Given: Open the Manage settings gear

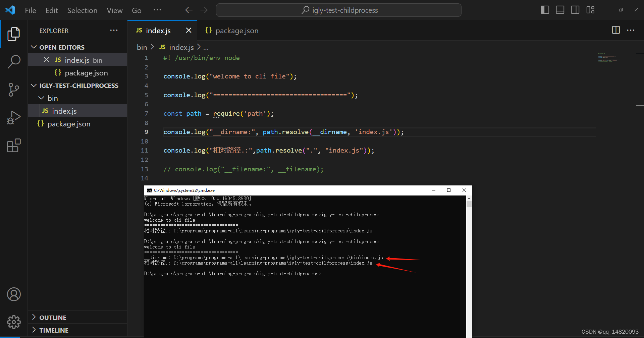Looking at the screenshot, I should (x=14, y=322).
